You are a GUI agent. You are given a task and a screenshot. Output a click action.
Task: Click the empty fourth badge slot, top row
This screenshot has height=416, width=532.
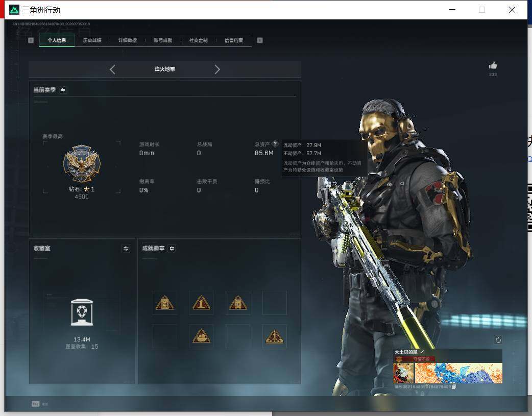pos(275,303)
